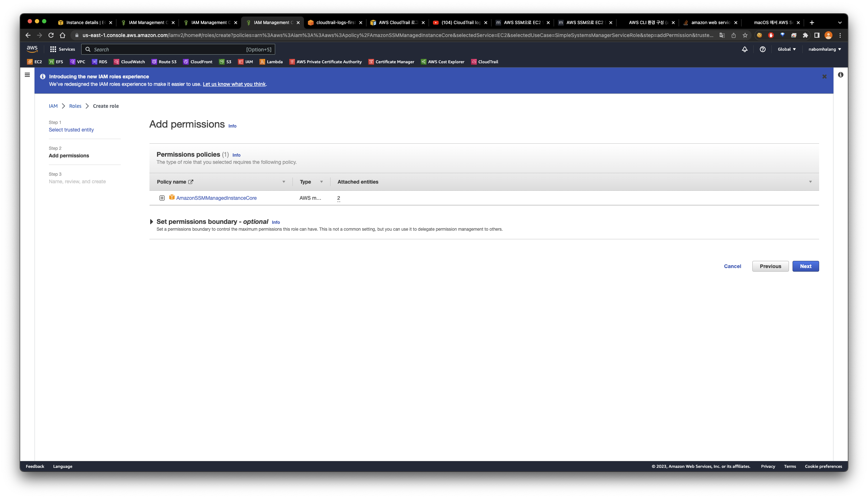Open the right-side info panel icon

click(840, 75)
